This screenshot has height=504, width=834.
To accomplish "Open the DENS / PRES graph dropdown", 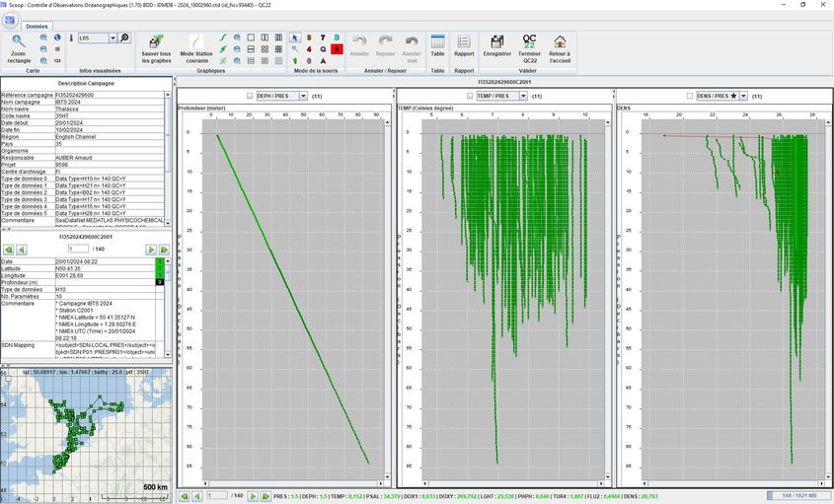I will click(x=743, y=97).
